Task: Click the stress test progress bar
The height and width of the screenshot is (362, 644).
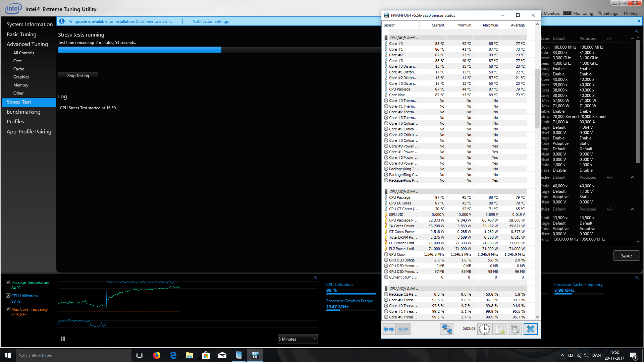Action: [219, 50]
